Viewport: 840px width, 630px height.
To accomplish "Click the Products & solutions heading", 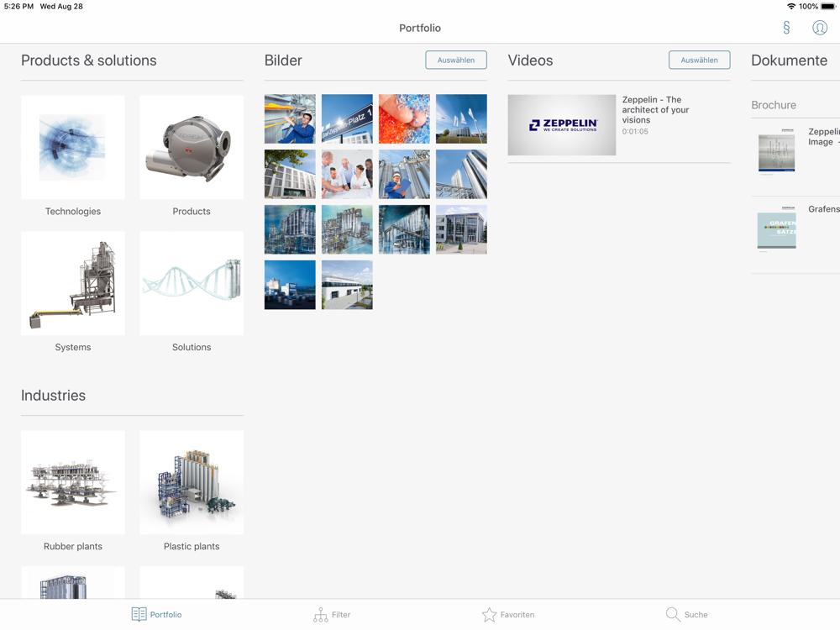I will pos(89,60).
